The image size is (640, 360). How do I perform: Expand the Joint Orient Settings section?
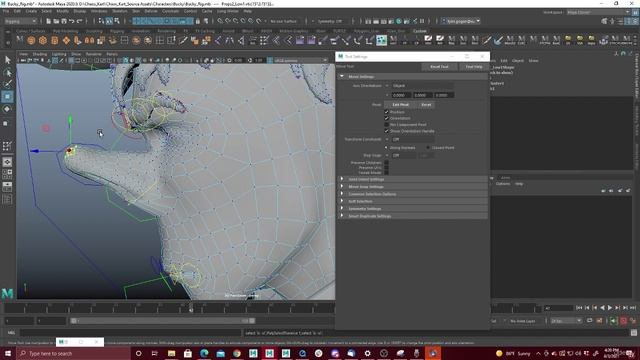point(412,179)
